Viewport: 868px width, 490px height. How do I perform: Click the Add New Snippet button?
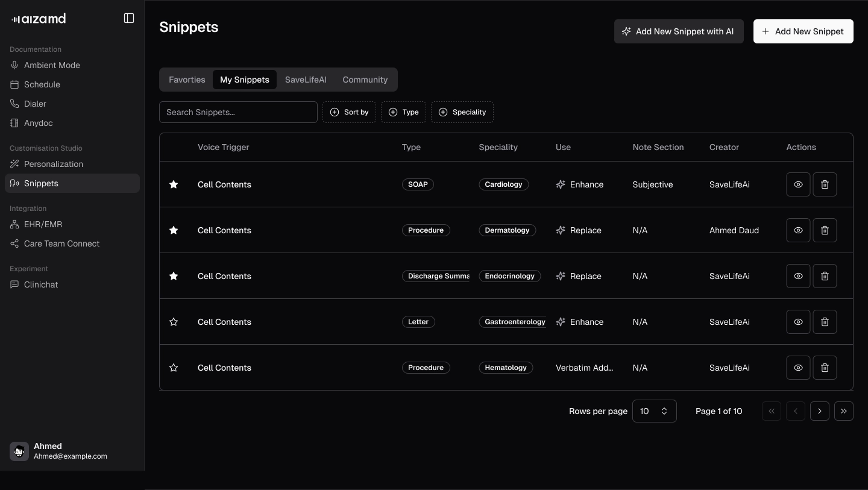click(x=804, y=31)
